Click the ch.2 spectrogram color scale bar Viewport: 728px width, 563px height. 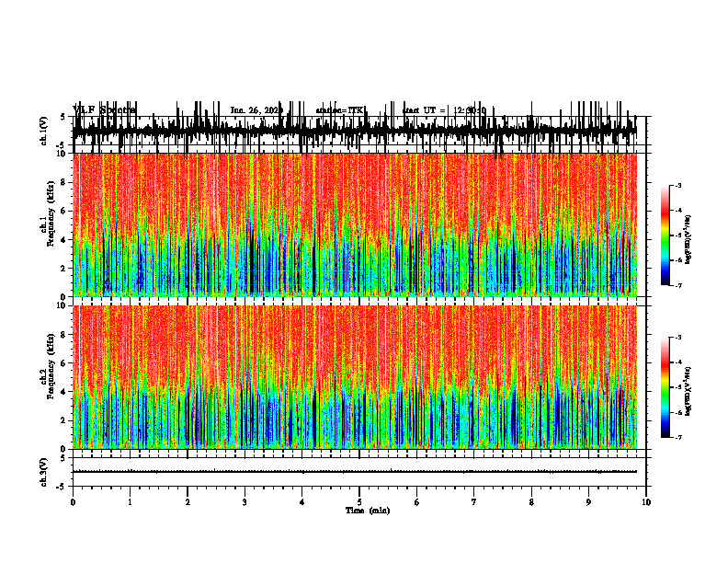point(665,387)
